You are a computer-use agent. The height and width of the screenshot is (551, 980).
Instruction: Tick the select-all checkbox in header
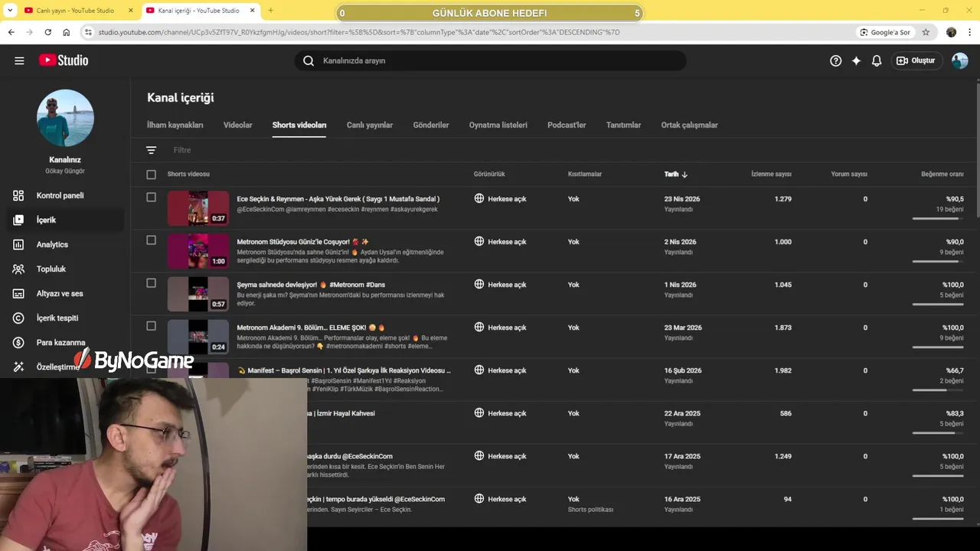pos(151,174)
